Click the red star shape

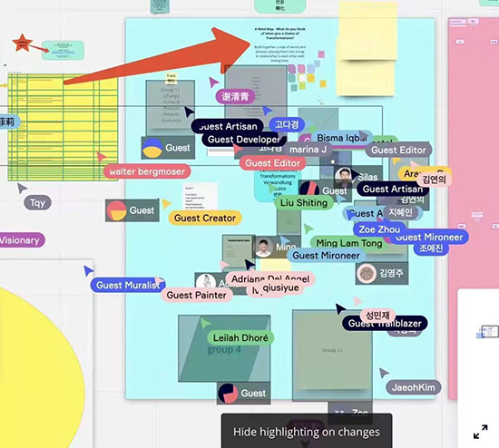23,43
